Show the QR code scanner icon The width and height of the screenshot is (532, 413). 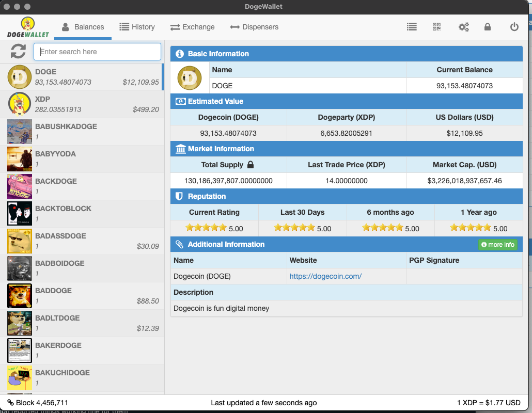click(436, 27)
